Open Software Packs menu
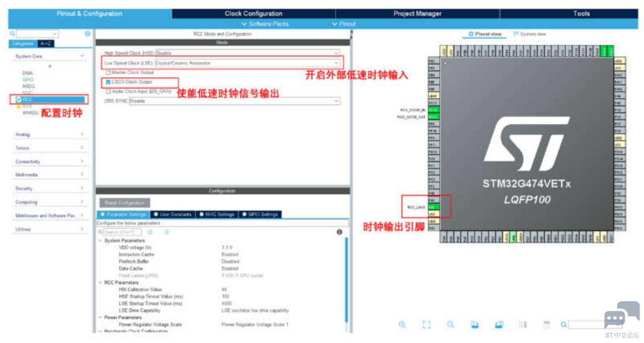This screenshot has width=644, height=343. pos(265,24)
